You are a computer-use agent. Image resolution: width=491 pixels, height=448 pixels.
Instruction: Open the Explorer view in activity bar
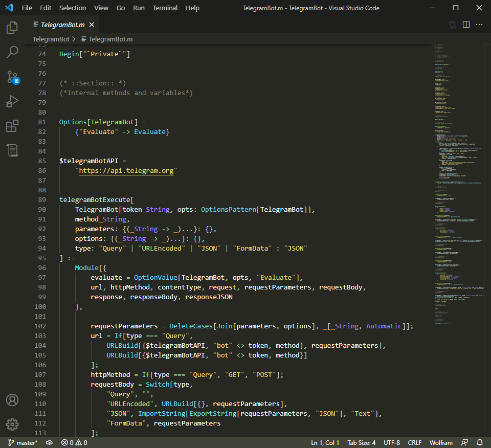click(12, 28)
